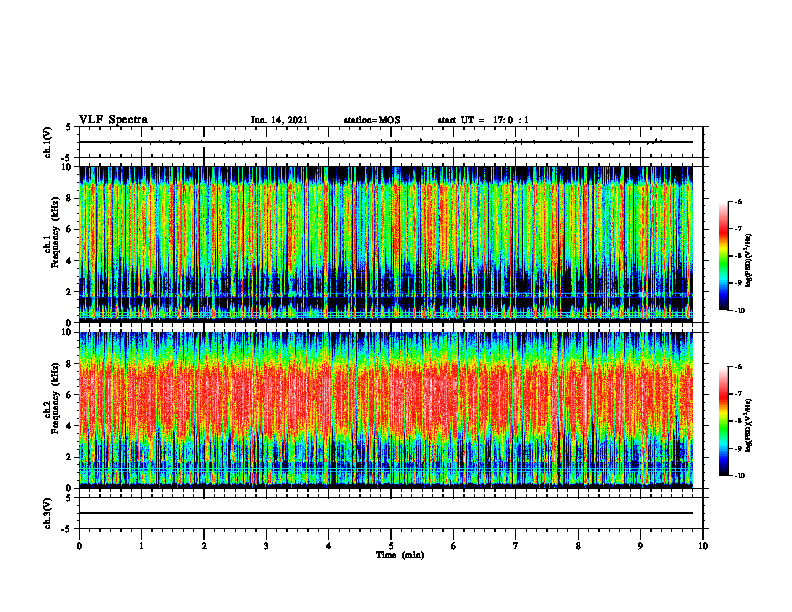Screen dimensions: 792x612
Task: Click the "-6" label on ch.2 color bar
Action: 738,367
